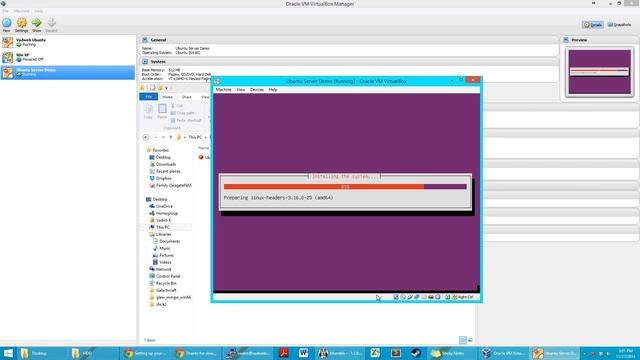Screen dimensions: 640x360
Task: Click This PC in Explorer address bar
Action: pyautogui.click(x=195, y=137)
